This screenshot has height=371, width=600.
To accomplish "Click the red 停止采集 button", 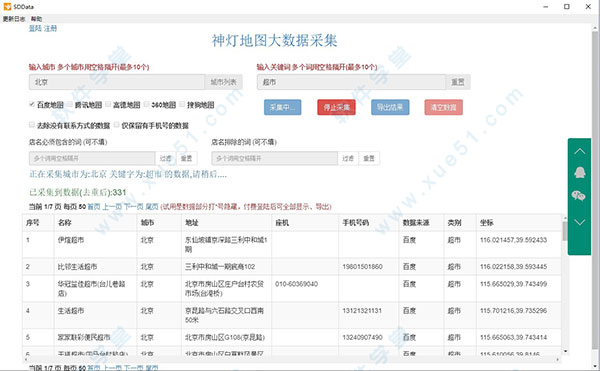I will coord(336,107).
